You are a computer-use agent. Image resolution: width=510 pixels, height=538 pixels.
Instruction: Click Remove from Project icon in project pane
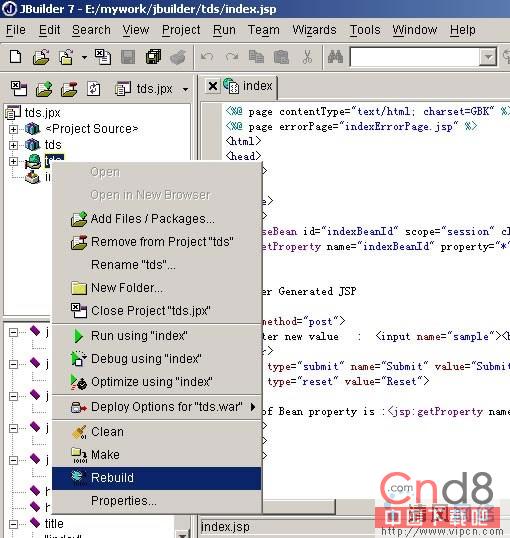click(x=69, y=89)
